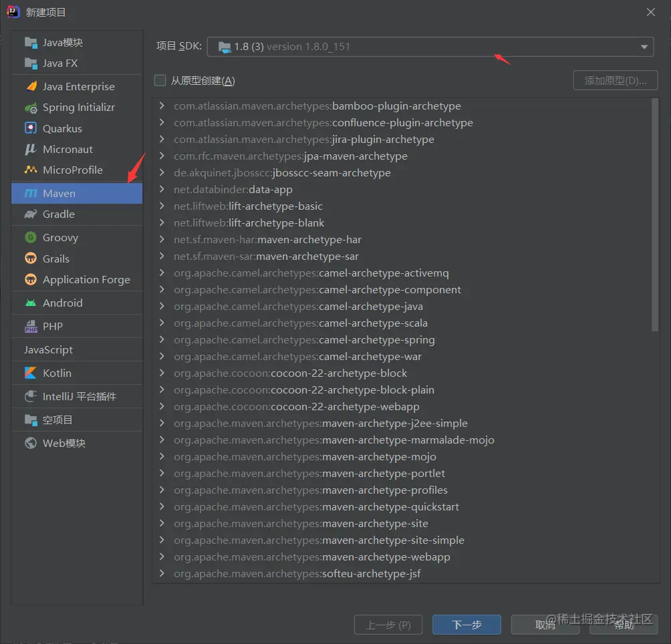Expand camel-archetype-activemq node
The width and height of the screenshot is (671, 644).
pos(162,273)
